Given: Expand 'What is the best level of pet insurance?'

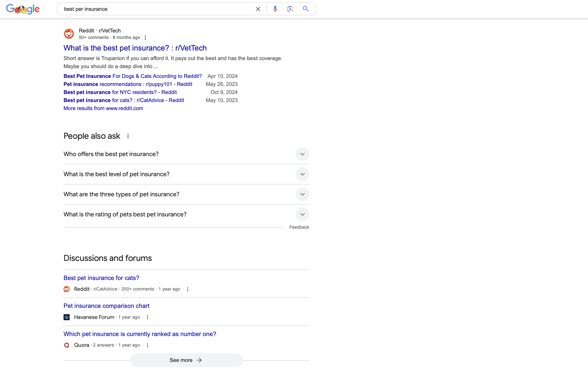Looking at the screenshot, I should [302, 174].
